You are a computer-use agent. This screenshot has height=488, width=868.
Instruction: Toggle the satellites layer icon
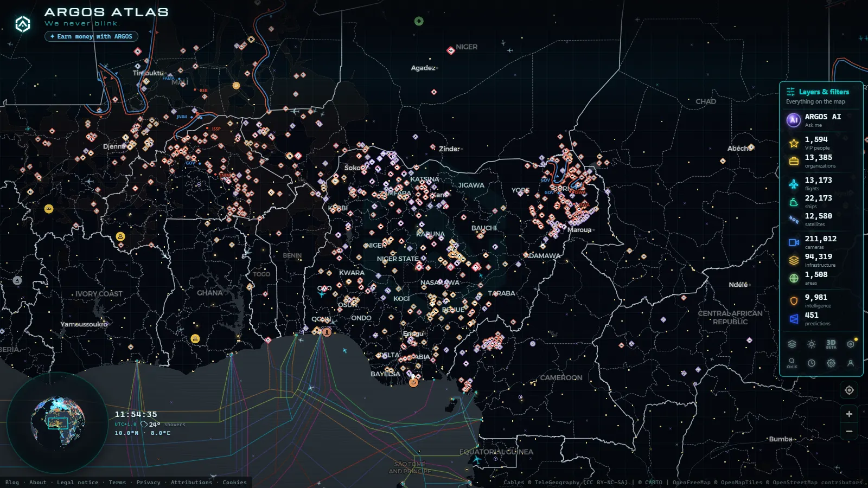[794, 220]
